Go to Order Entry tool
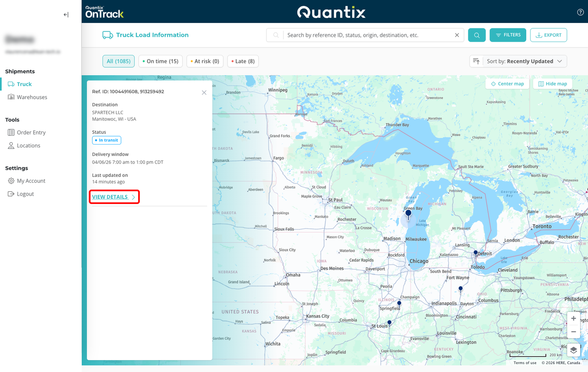This screenshot has width=588, height=372. [31, 132]
